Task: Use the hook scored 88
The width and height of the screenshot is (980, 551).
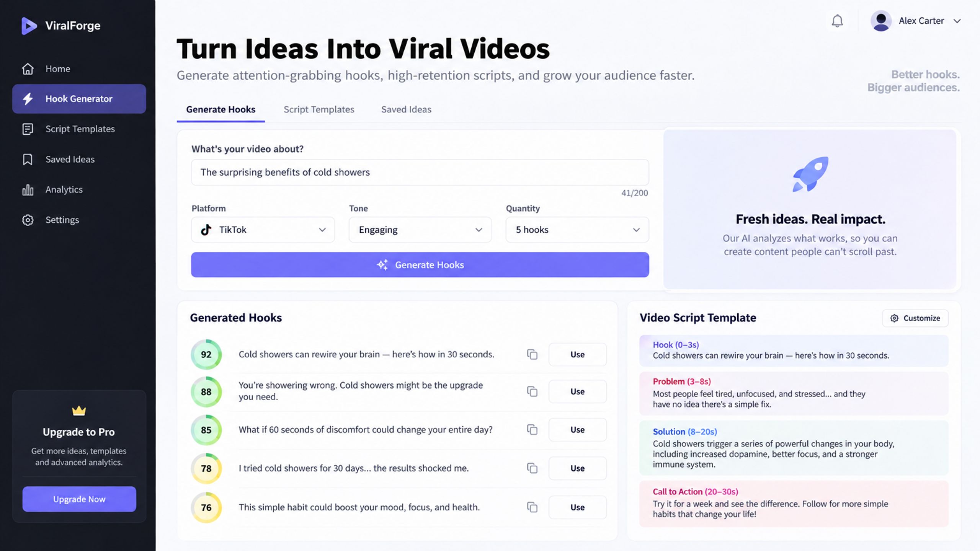Action: pyautogui.click(x=578, y=391)
